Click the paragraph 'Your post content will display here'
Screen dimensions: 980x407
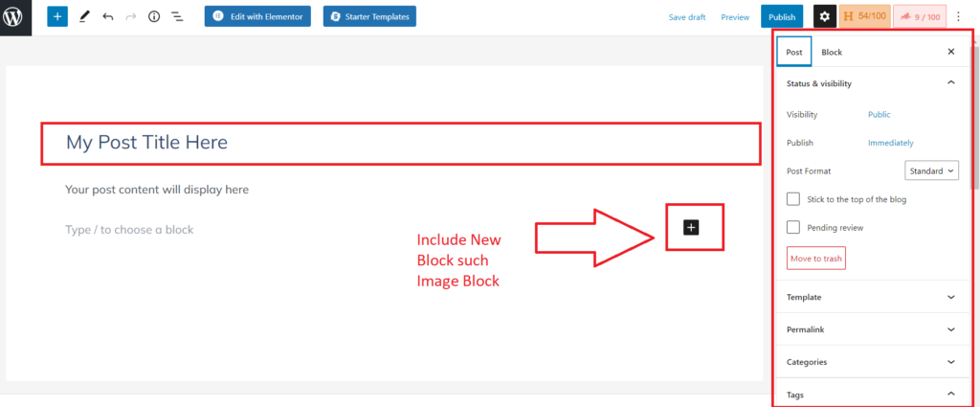(x=157, y=190)
